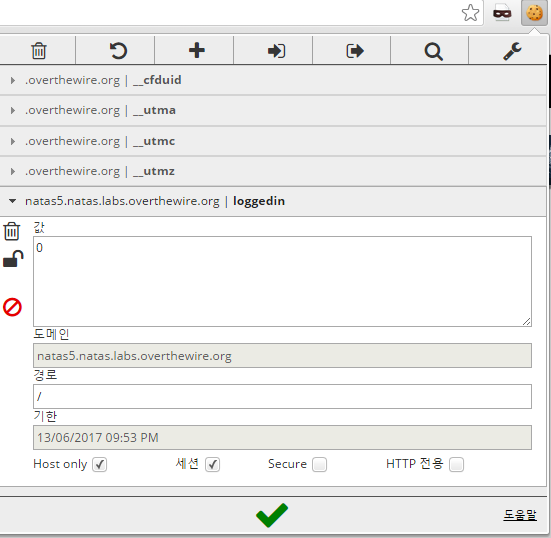551x538 pixels.
Task: Enable the HTTP 전용 checkbox
Action: 456,465
